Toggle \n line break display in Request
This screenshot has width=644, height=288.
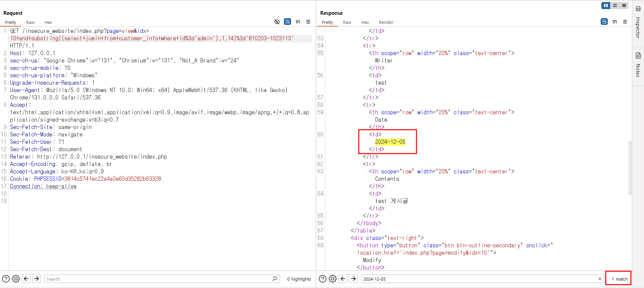point(298,22)
